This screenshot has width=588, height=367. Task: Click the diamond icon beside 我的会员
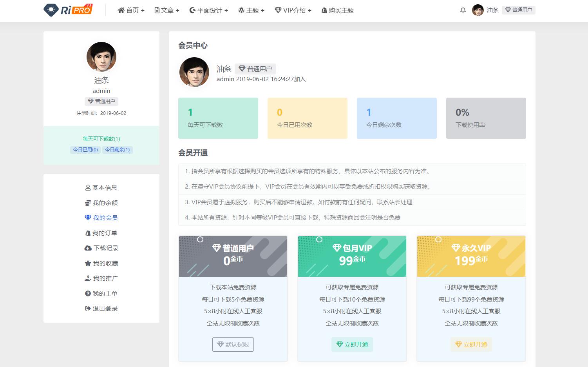click(x=88, y=218)
